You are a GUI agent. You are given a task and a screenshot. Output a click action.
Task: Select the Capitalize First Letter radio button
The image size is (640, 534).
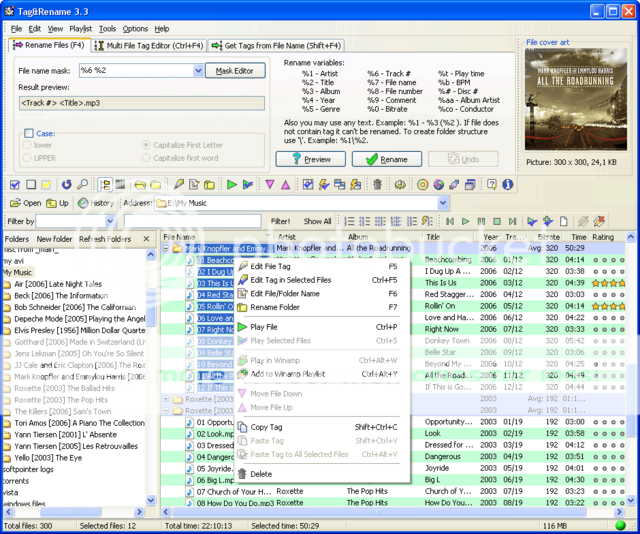[x=146, y=145]
